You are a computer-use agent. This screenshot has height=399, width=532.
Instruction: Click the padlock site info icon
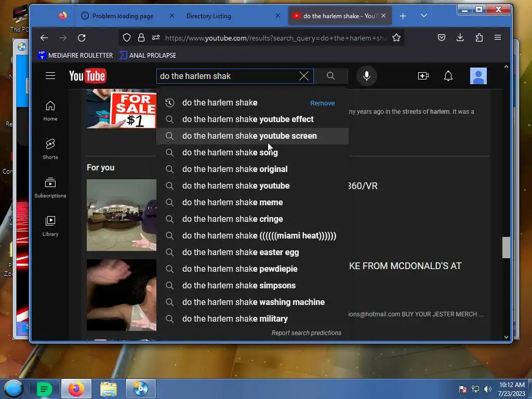click(x=141, y=37)
